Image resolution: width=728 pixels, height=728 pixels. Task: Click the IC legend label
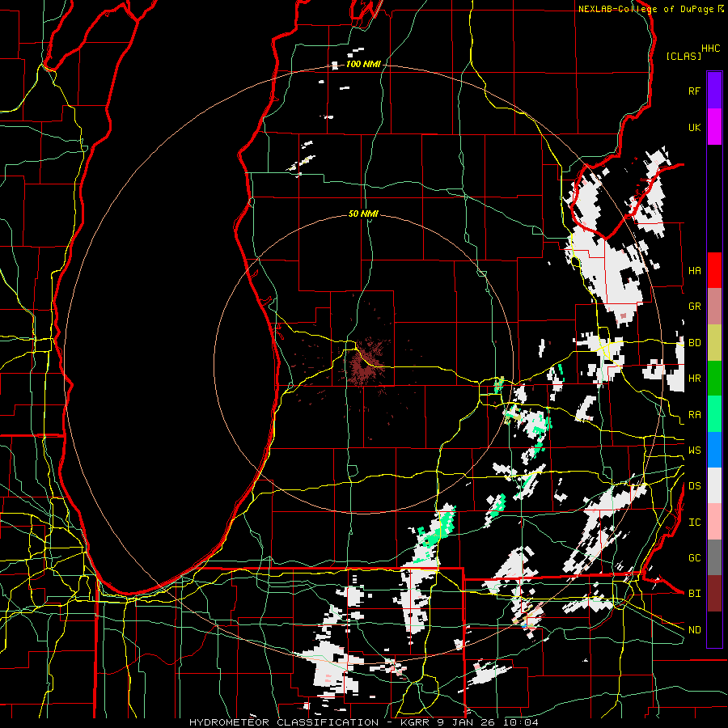click(x=695, y=523)
